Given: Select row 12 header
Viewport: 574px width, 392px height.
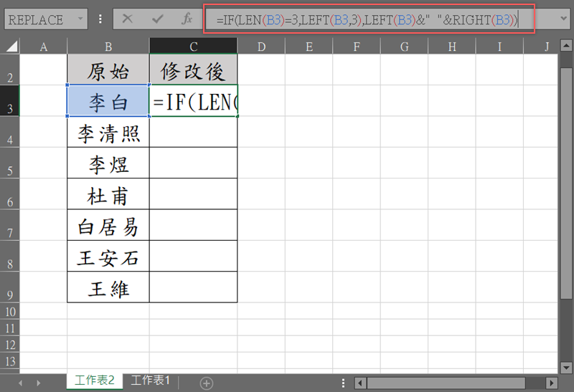Looking at the screenshot, I should point(10,344).
